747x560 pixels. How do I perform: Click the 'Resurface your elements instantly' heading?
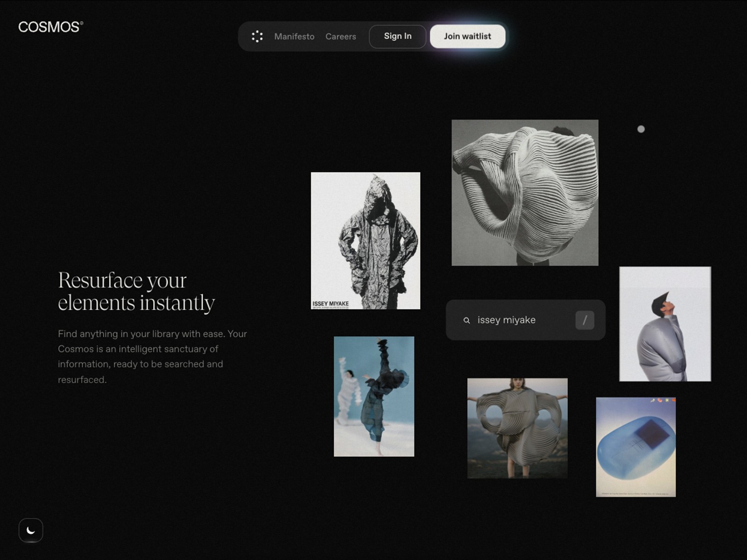(x=136, y=291)
